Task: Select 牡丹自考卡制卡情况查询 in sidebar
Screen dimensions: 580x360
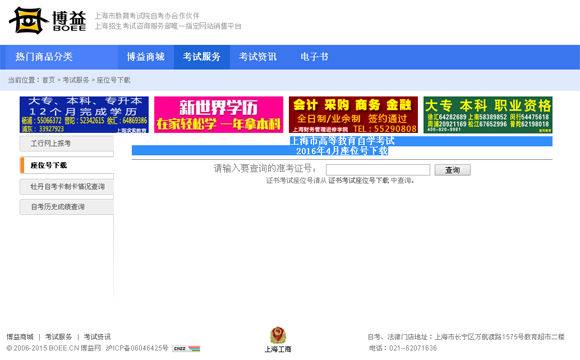Action: (x=67, y=187)
